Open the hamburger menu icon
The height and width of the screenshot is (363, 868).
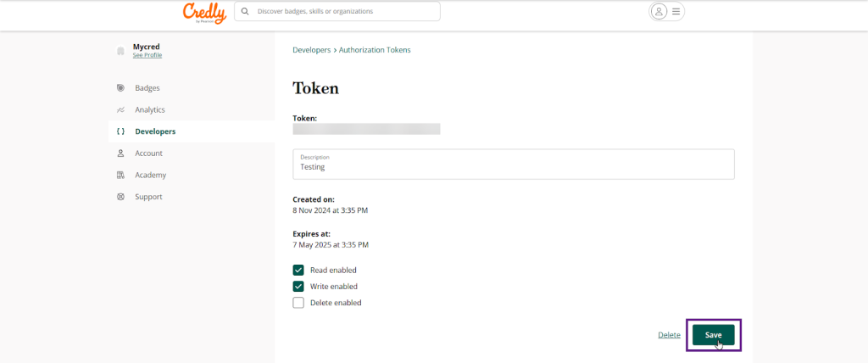[x=676, y=12]
